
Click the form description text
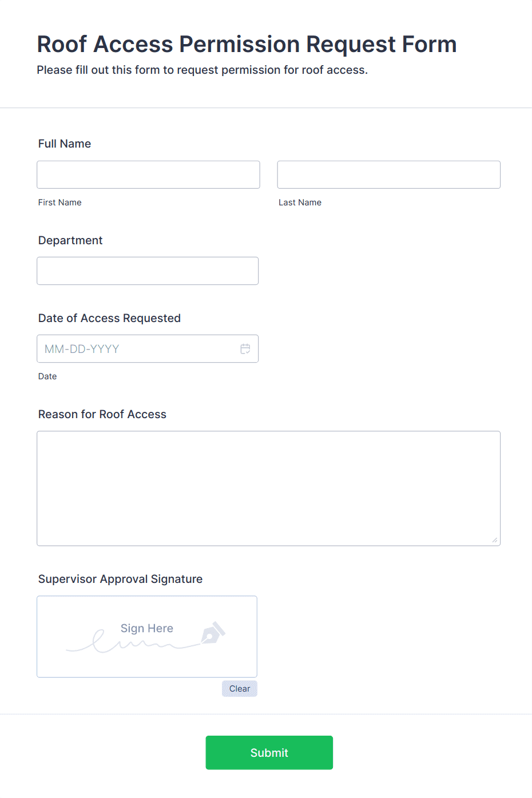pos(203,70)
